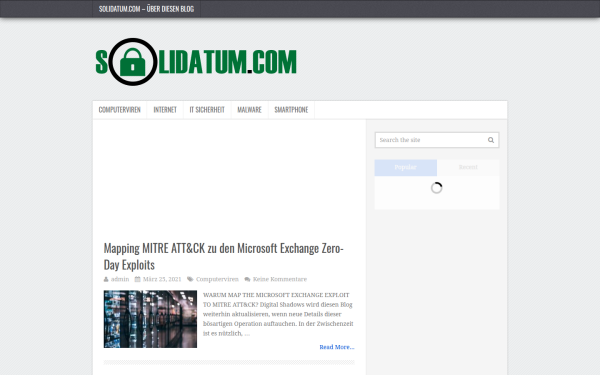The image size is (600, 375).
Task: Open the server room article thumbnail
Action: point(150,319)
